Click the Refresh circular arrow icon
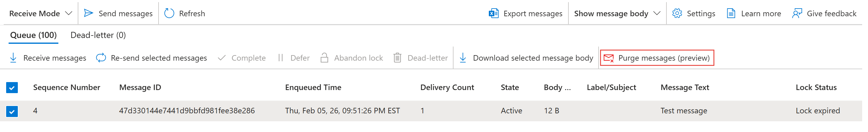 click(169, 13)
